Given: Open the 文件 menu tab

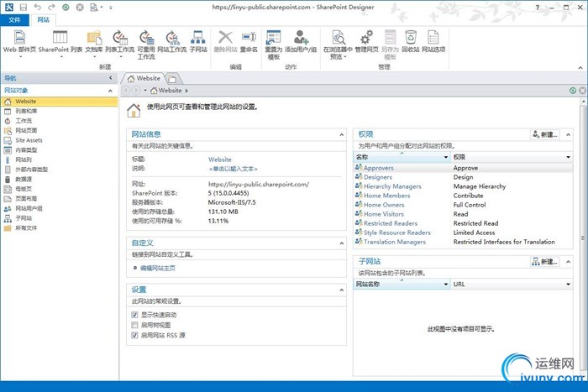Looking at the screenshot, I should click(14, 20).
